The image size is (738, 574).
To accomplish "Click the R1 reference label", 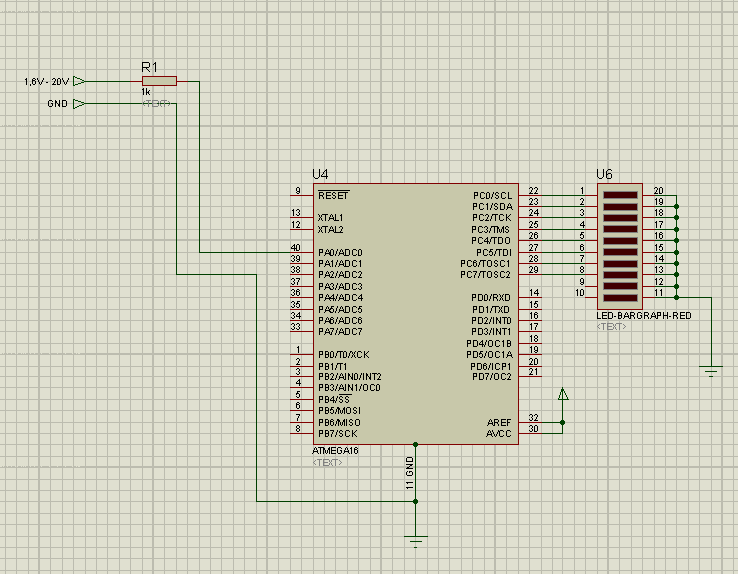I will 149,66.
